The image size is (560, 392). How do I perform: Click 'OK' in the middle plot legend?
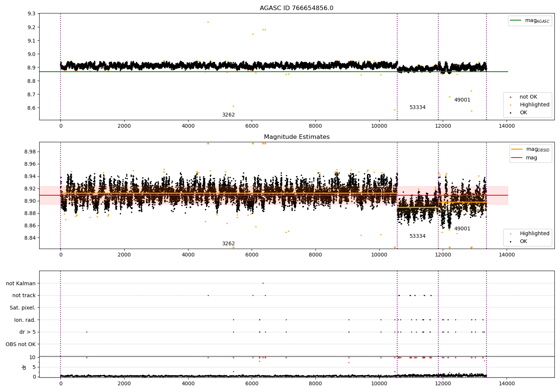pos(518,242)
